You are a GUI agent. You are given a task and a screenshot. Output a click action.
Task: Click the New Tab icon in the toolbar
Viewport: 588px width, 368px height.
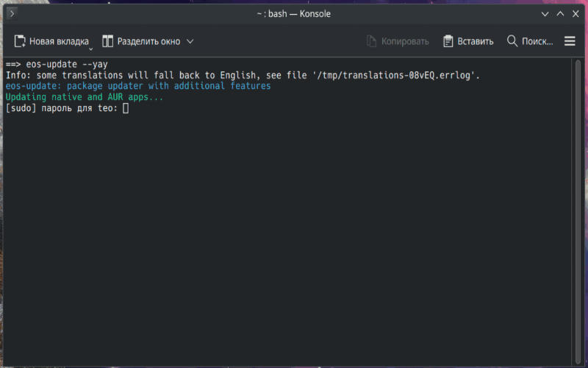20,41
